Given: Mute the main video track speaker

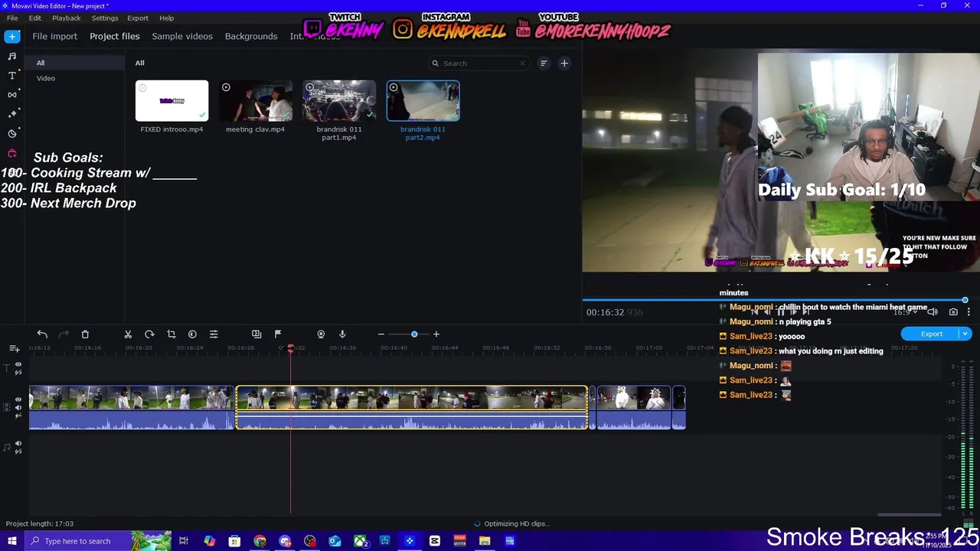Looking at the screenshot, I should [x=18, y=408].
